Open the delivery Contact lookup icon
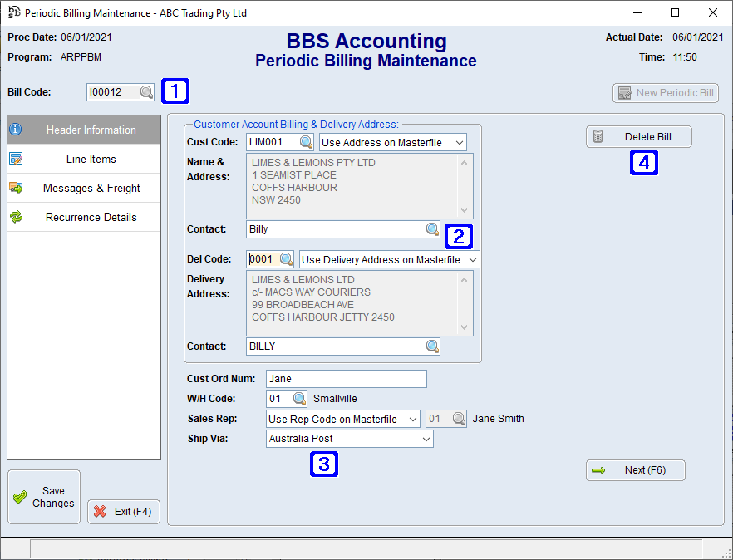 coord(432,346)
